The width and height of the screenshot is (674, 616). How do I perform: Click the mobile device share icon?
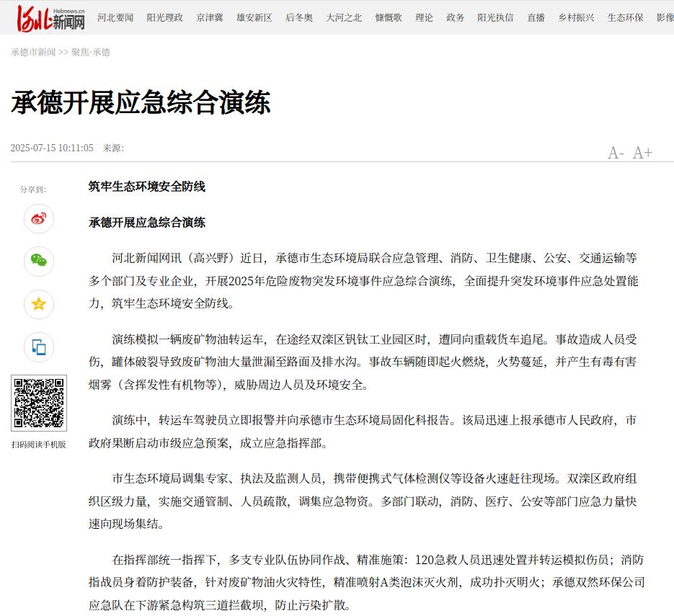(x=39, y=347)
